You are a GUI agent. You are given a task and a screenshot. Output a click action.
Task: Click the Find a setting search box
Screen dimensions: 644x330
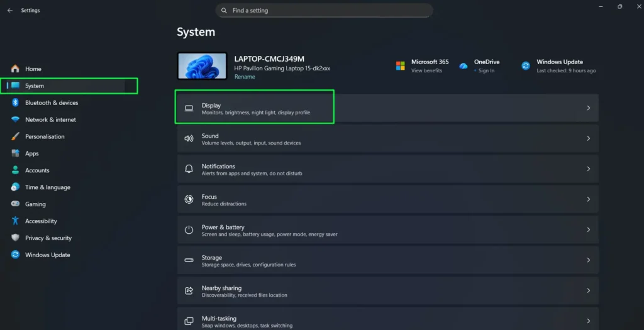(324, 11)
